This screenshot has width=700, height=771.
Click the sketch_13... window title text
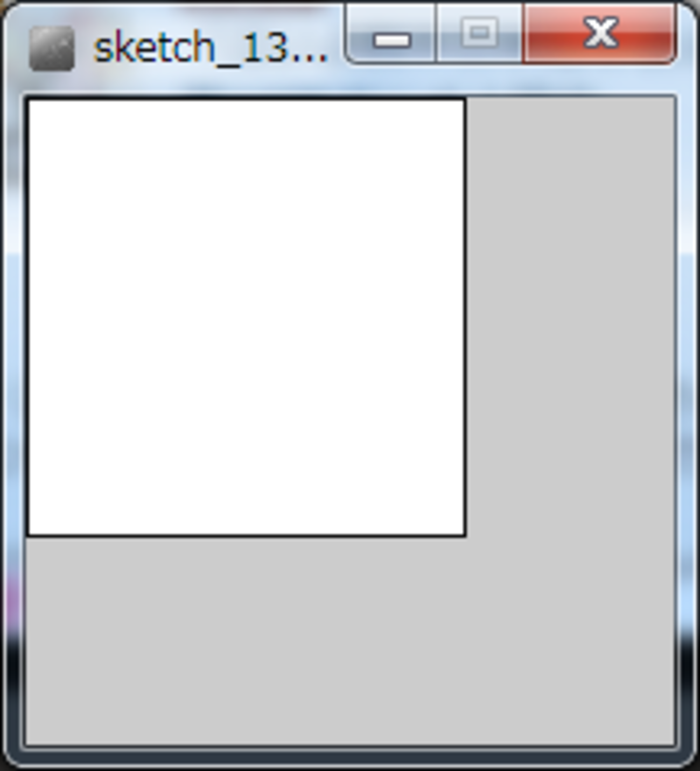(211, 48)
